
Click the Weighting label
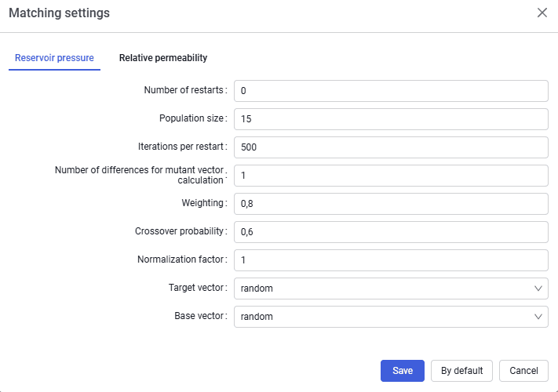point(202,203)
